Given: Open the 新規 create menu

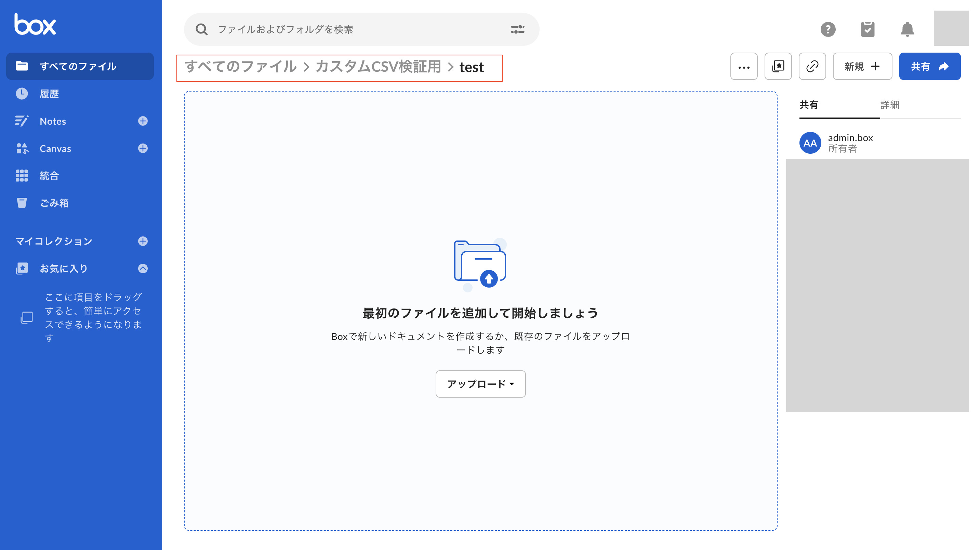Looking at the screenshot, I should tap(862, 67).
